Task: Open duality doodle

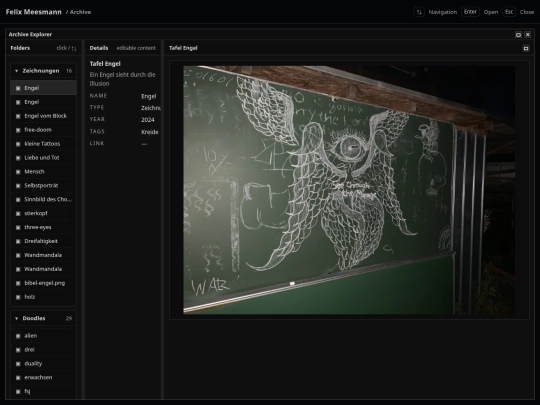Action: pos(43,364)
